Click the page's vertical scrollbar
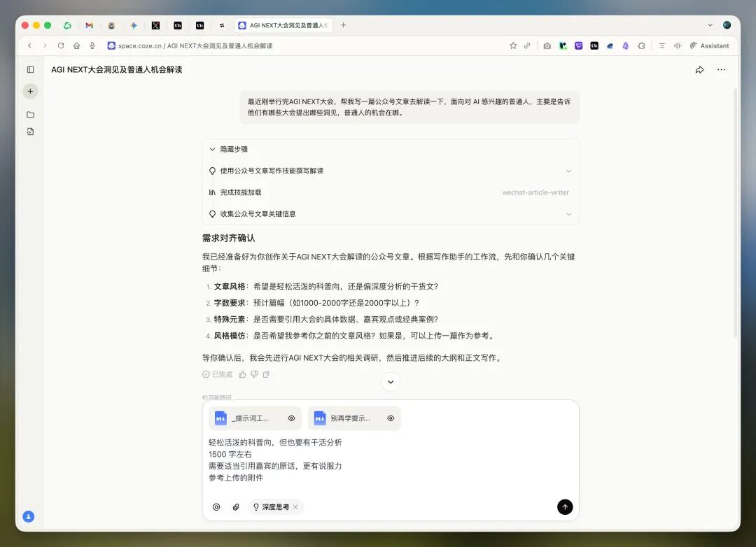Image resolution: width=756 pixels, height=547 pixels. point(735,212)
